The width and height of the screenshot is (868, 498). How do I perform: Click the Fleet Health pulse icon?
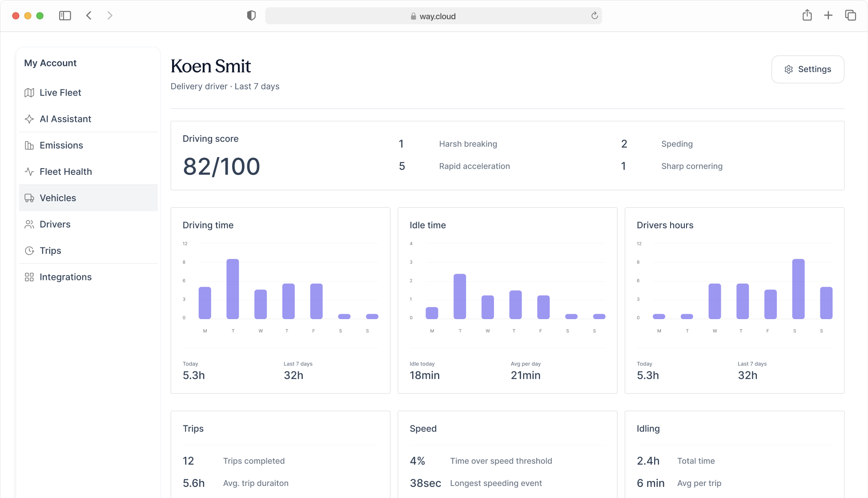pos(29,171)
